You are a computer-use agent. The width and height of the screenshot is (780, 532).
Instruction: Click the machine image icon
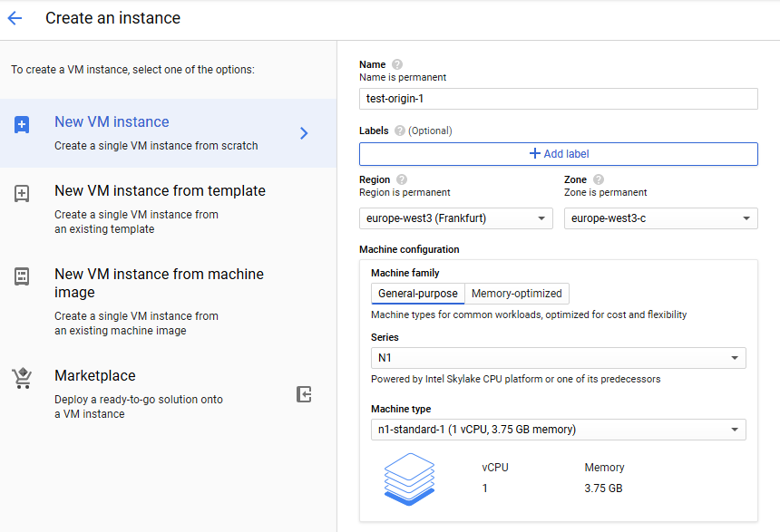pos(22,276)
